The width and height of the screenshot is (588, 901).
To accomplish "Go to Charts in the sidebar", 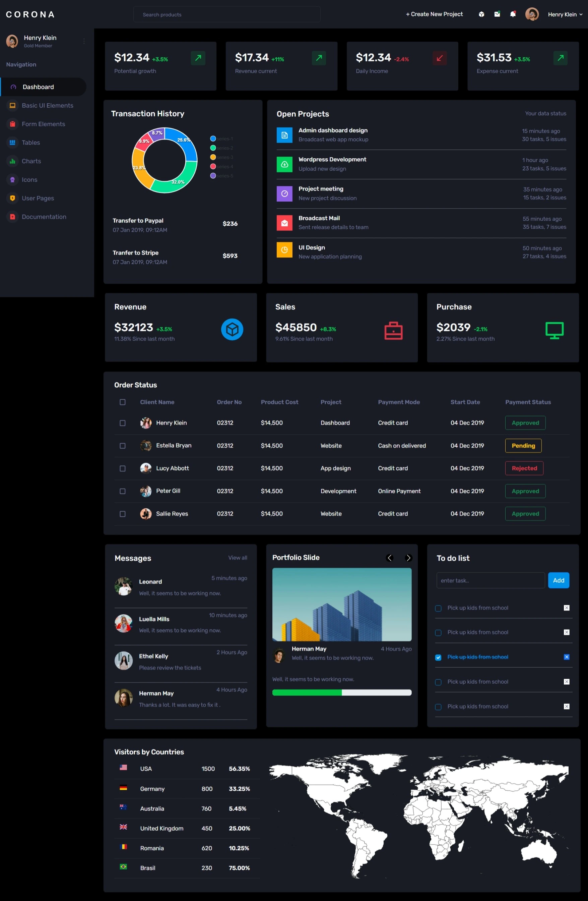I will point(31,161).
